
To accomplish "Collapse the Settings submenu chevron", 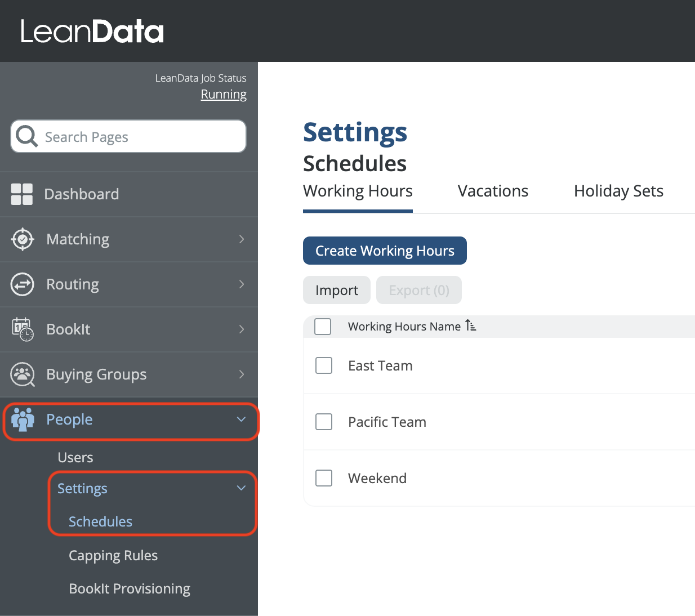I will click(x=242, y=488).
